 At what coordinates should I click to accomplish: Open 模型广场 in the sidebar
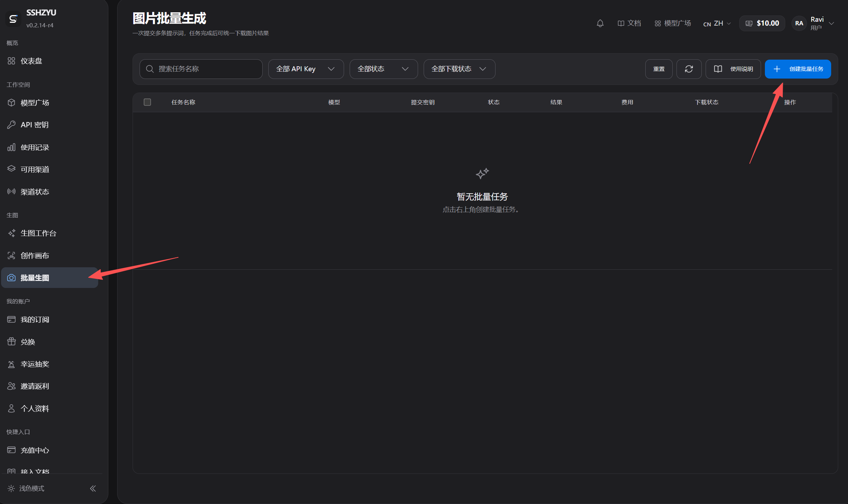pyautogui.click(x=49, y=103)
